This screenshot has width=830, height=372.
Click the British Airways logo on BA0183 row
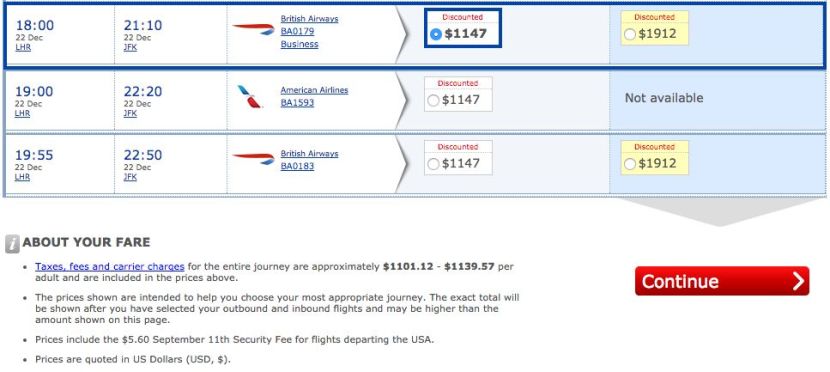tap(254, 158)
